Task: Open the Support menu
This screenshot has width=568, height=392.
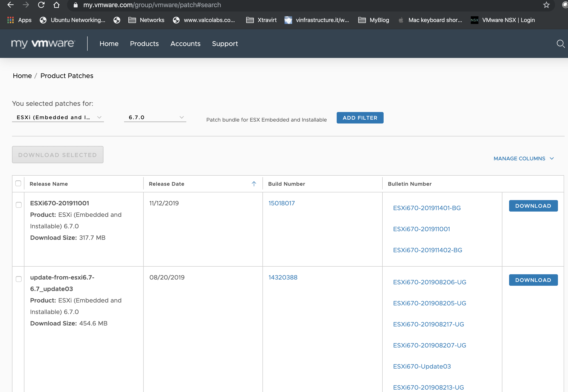Action: coord(225,44)
